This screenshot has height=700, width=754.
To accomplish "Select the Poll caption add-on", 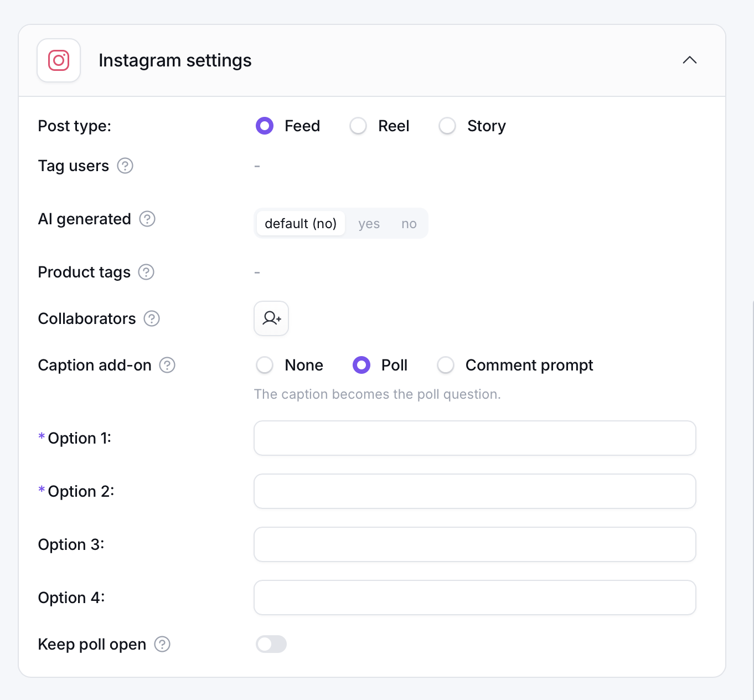I will click(x=361, y=365).
